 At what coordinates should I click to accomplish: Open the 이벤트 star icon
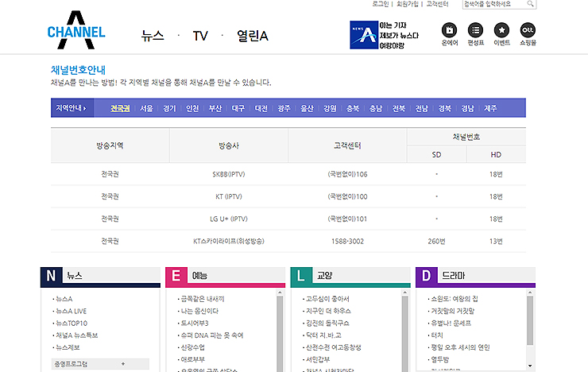pos(501,34)
